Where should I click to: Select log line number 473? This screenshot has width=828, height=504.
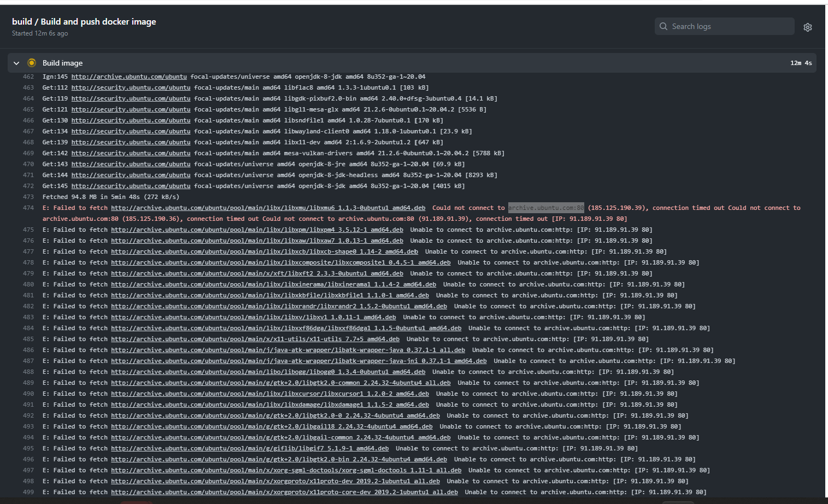pyautogui.click(x=28, y=197)
